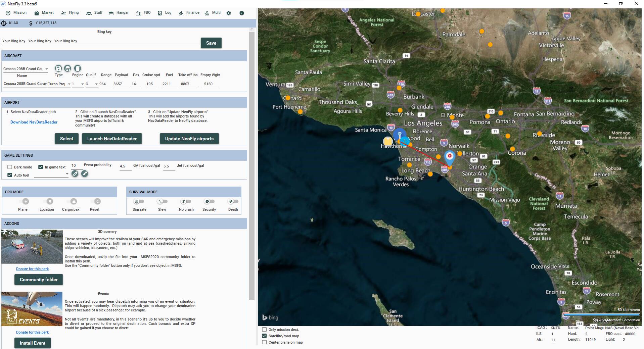Click the Payload value field
This screenshot has height=349, width=644.
point(121,84)
